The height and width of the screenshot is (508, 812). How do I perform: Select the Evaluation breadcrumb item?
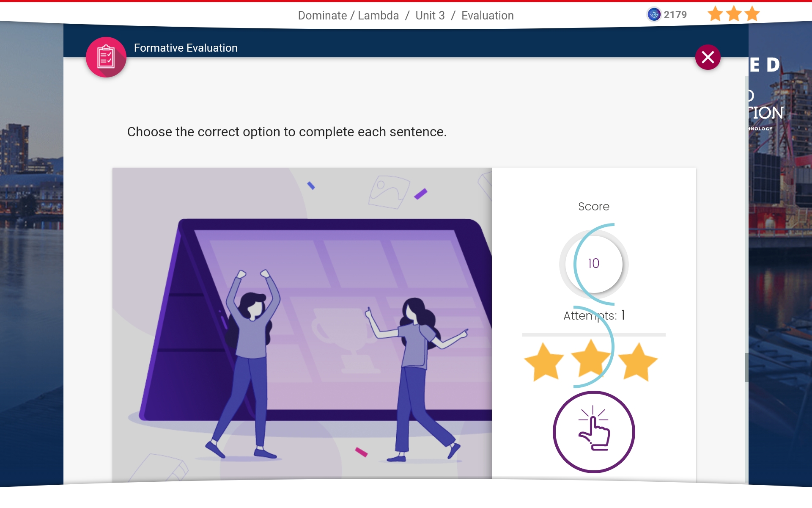(487, 16)
